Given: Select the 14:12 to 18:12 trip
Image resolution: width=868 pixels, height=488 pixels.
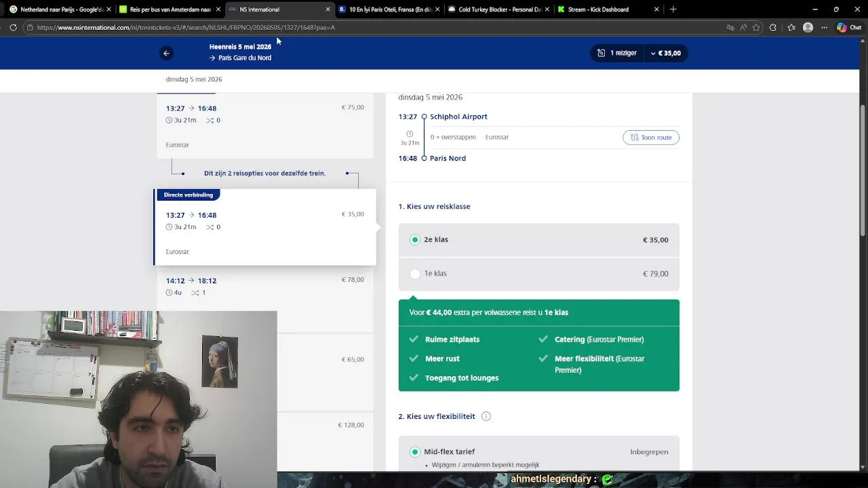Looking at the screenshot, I should click(x=265, y=298).
